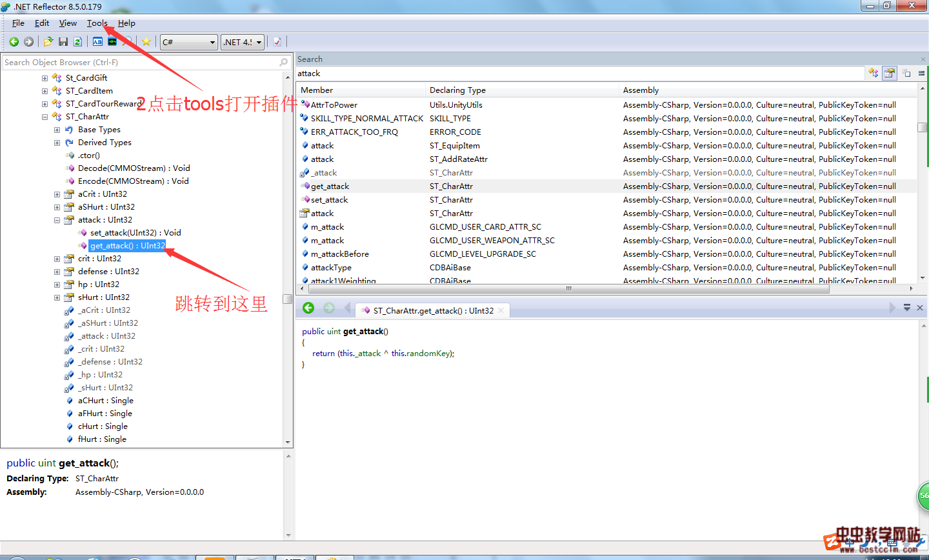This screenshot has height=560, width=929.
Task: Select AttrToPower search result row
Action: (x=606, y=105)
